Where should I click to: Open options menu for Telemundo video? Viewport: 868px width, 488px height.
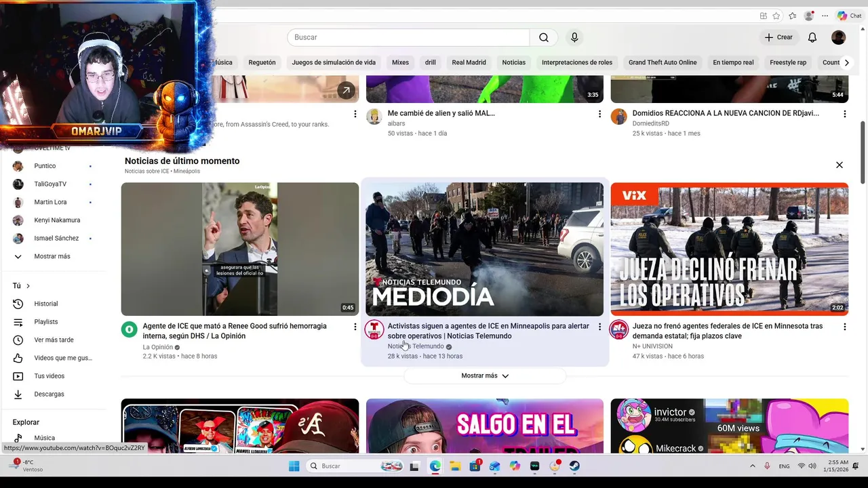[599, 327]
